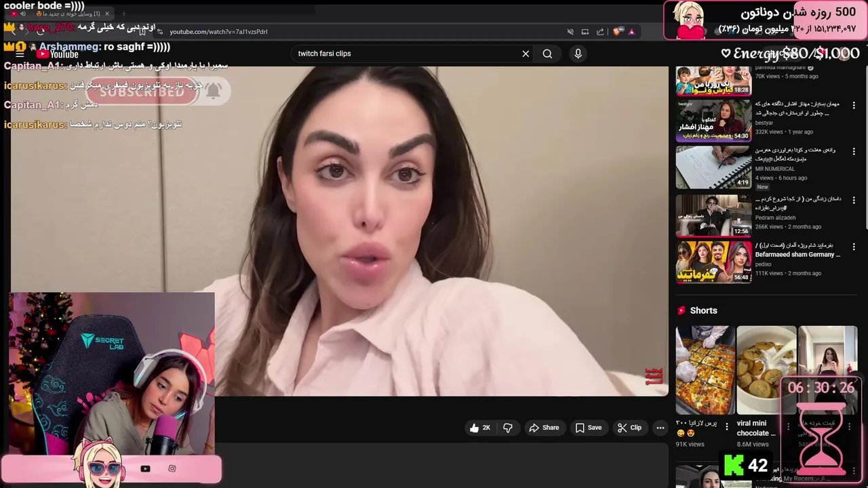The width and height of the screenshot is (868, 488).
Task: Open the 4:19 notebook video thumbnail
Action: [x=713, y=167]
